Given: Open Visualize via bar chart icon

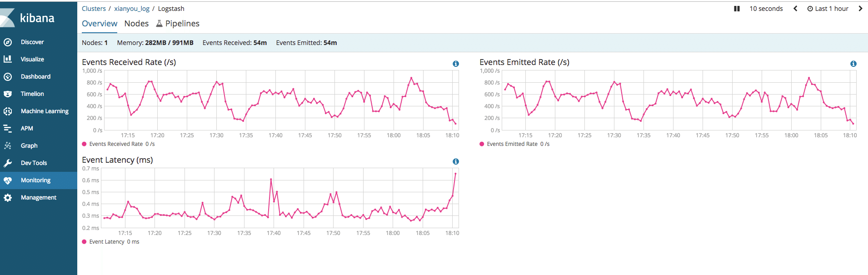Looking at the screenshot, I should point(8,59).
